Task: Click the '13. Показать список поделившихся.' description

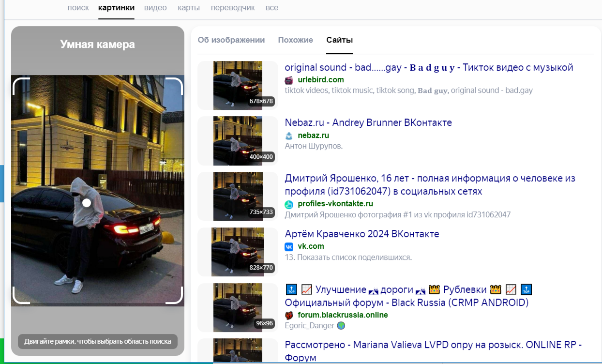Action: tap(348, 258)
